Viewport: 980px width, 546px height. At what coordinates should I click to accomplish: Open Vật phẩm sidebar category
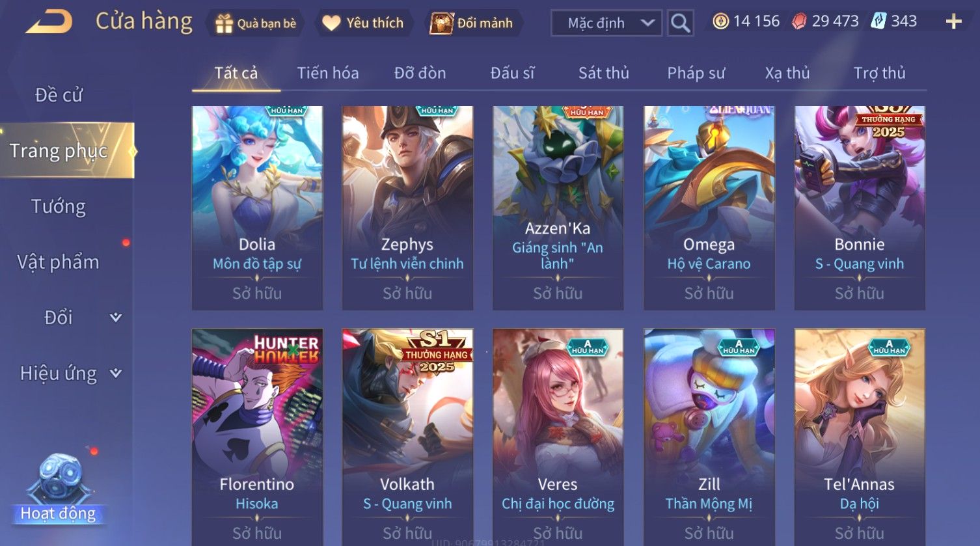pyautogui.click(x=59, y=262)
